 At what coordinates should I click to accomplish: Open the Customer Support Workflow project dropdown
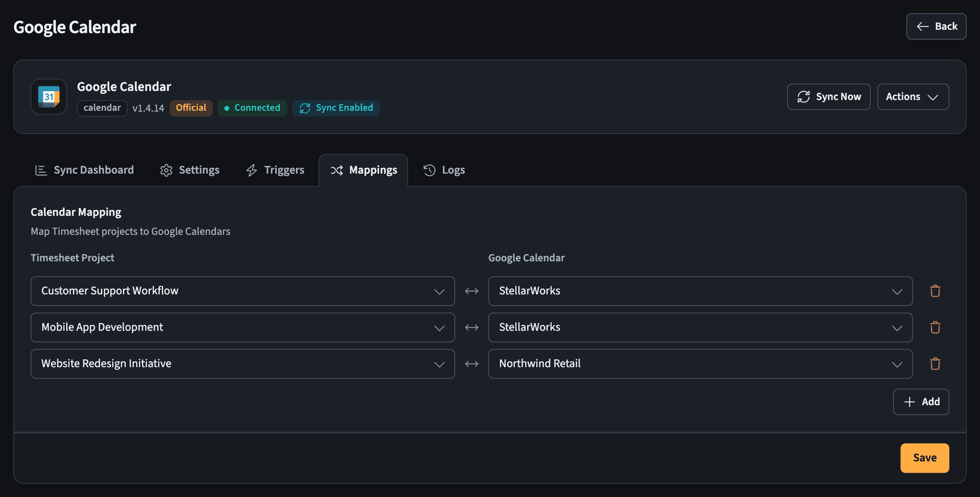click(243, 291)
